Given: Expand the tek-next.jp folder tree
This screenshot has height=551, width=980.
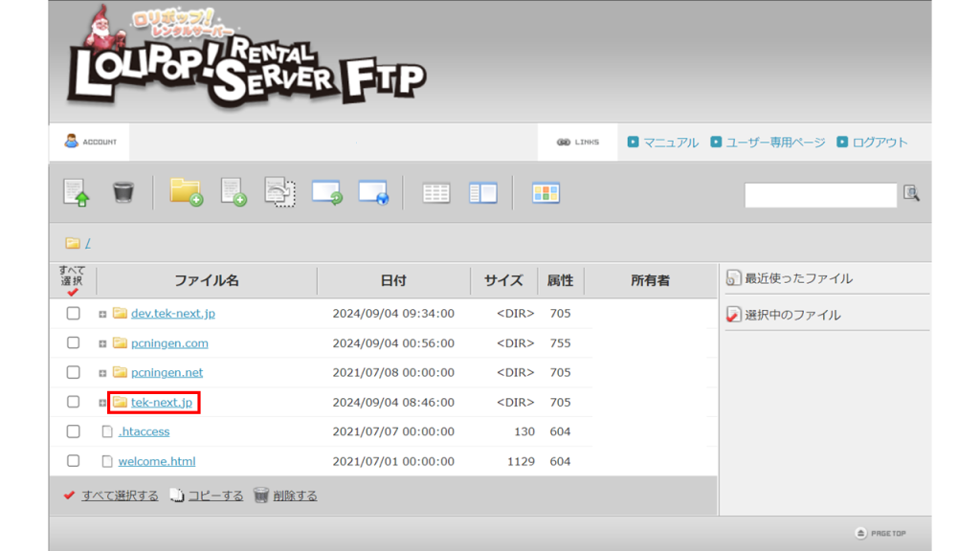Looking at the screenshot, I should point(103,402).
